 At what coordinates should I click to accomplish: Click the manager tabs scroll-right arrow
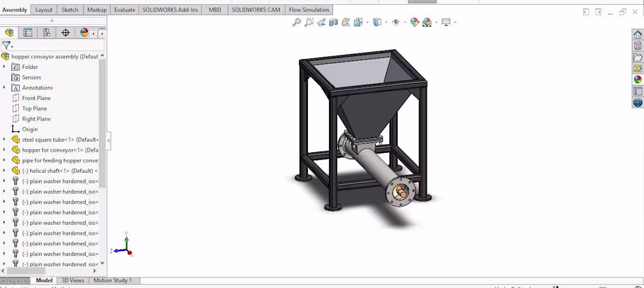pos(102,34)
